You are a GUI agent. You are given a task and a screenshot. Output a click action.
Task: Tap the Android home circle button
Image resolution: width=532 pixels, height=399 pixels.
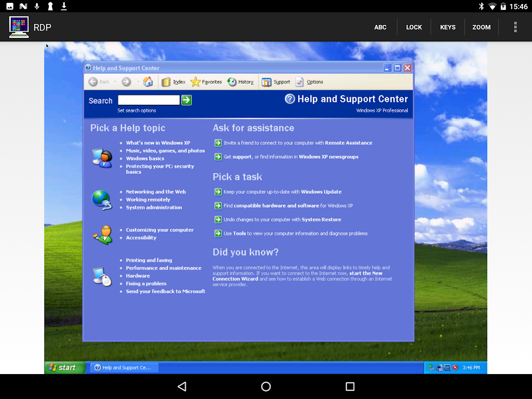[x=266, y=387]
